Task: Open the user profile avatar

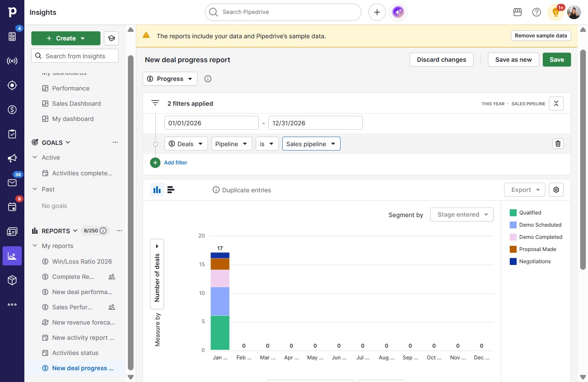Action: coord(574,12)
